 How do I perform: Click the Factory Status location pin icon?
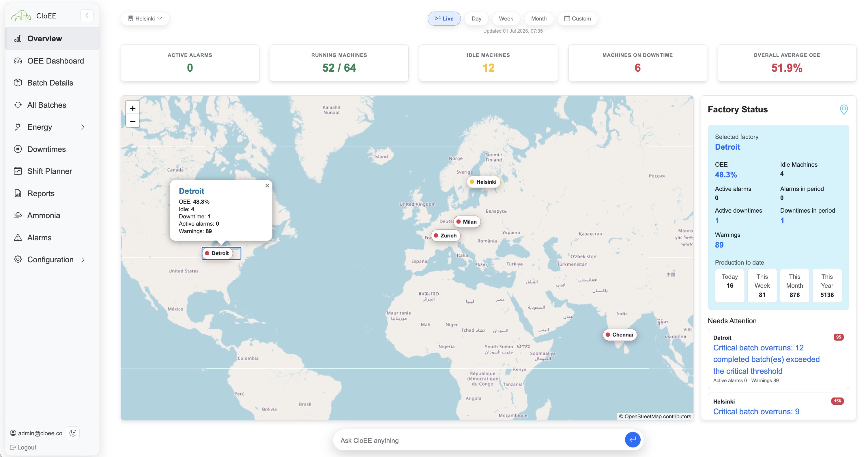[x=844, y=109]
